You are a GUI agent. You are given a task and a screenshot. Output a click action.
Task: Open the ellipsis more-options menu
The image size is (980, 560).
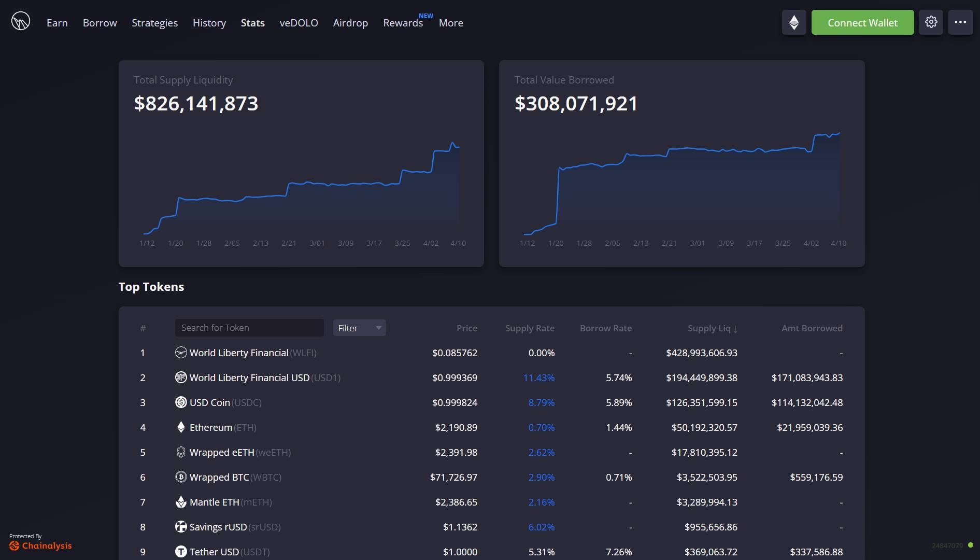click(960, 22)
